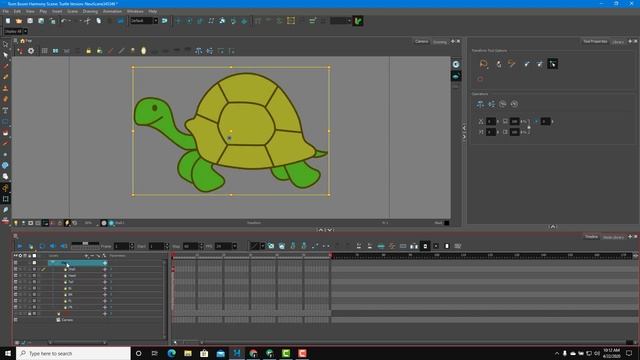Click Flip Horizontal in the Camera toolbar
This screenshot has height=360, width=640.
click(x=198, y=51)
